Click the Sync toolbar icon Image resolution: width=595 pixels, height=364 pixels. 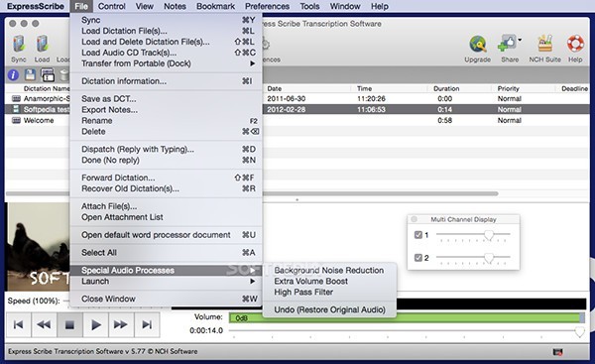pos(19,44)
